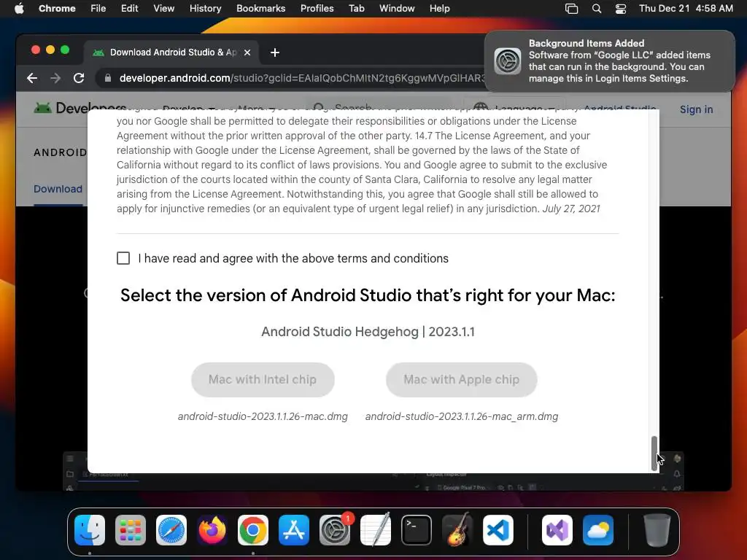Image resolution: width=747 pixels, height=560 pixels.
Task: Go back in Chrome
Action: click(x=32, y=78)
